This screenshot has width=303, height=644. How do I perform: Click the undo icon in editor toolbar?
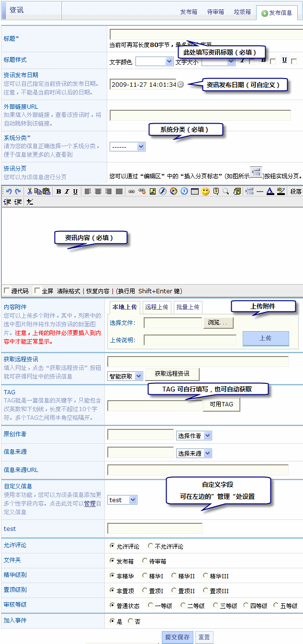pyautogui.click(x=9, y=192)
